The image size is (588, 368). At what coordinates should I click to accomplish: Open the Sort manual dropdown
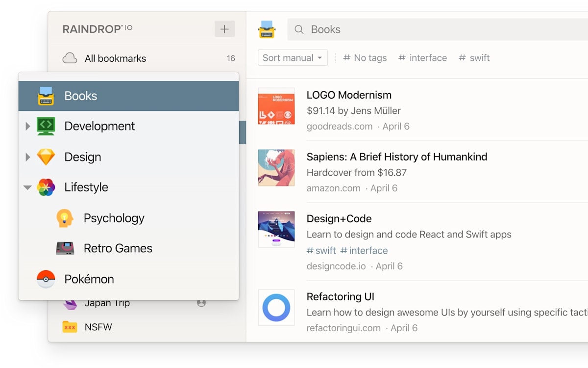point(293,58)
